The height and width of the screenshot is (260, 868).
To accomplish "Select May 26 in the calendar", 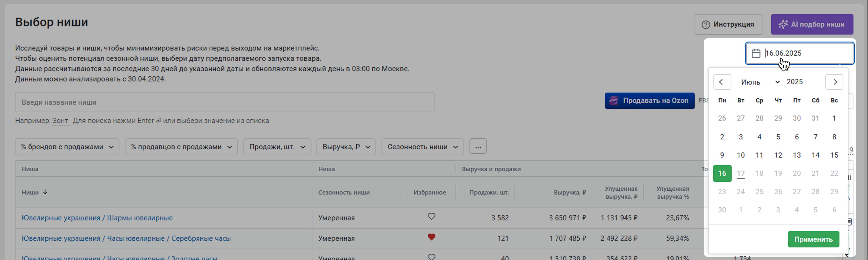I will pyautogui.click(x=722, y=118).
